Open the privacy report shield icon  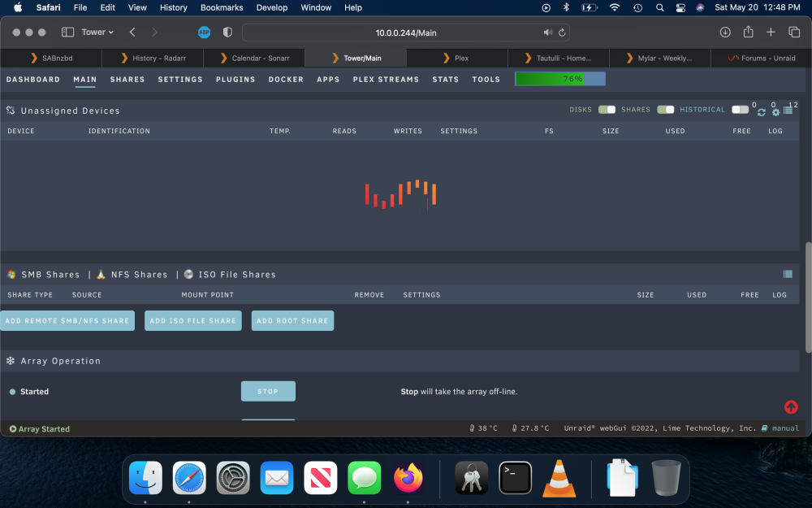point(227,33)
